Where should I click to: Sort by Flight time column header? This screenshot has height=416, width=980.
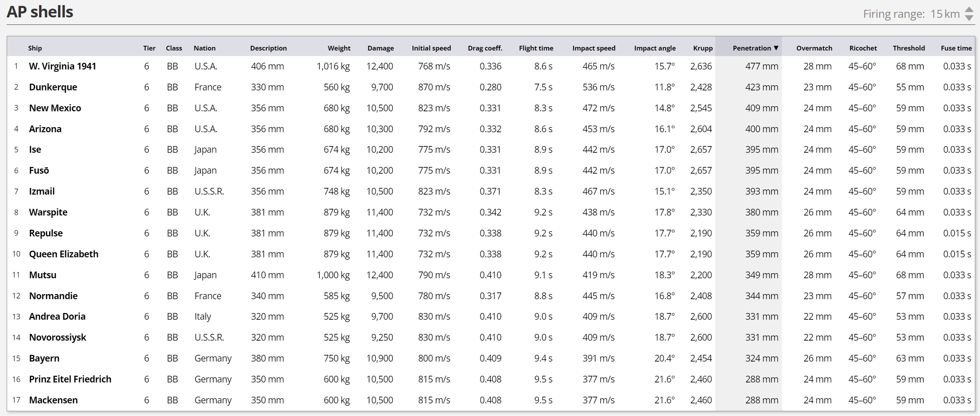(x=536, y=48)
